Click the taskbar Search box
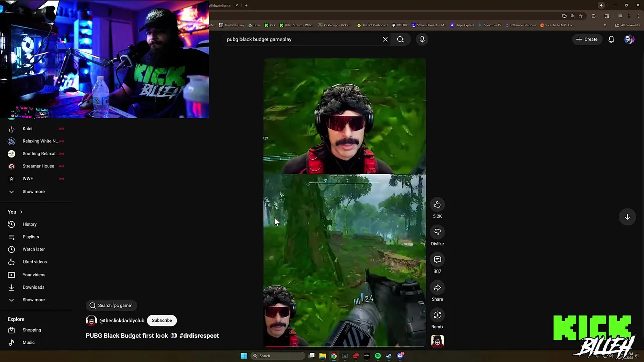 click(x=278, y=356)
